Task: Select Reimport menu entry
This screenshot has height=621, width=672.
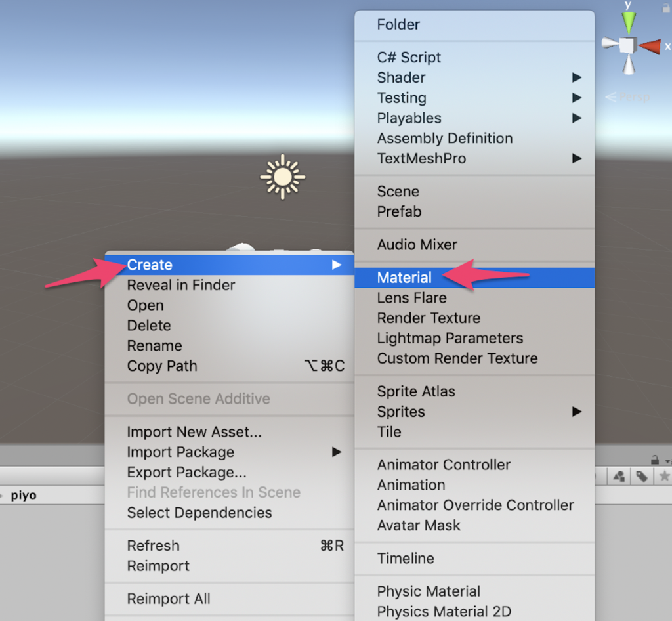Action: [x=229, y=566]
